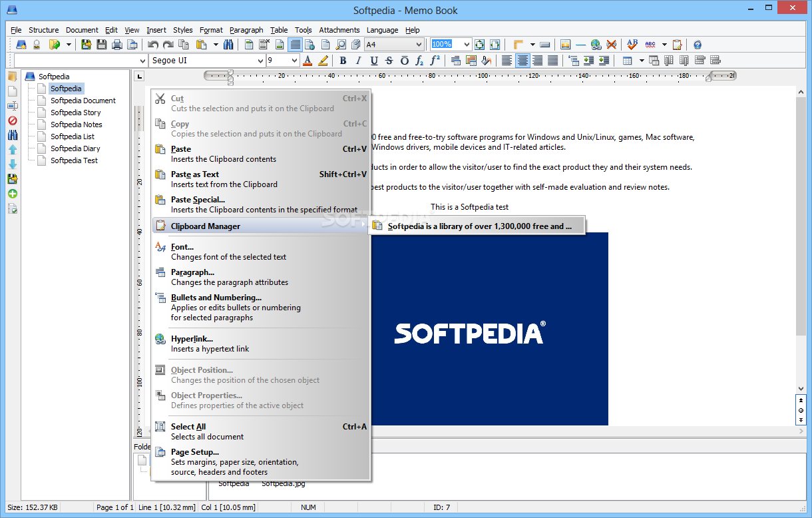Toggle subscript f2 formatting
This screenshot has width=812, height=518.
[419, 61]
